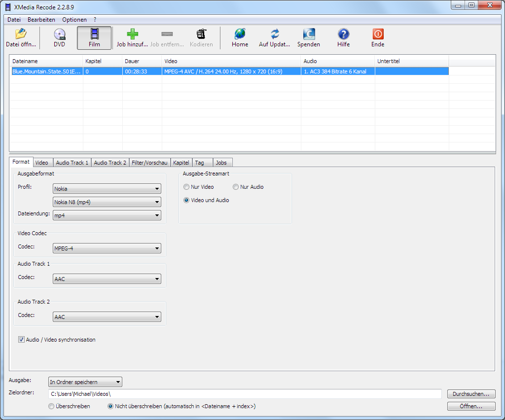This screenshot has height=420, width=505.
Task: Click the duration cell 00:28:33
Action: pos(142,71)
